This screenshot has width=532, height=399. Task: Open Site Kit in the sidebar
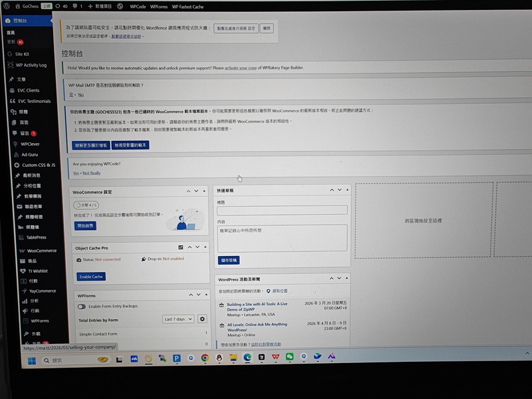[x=22, y=54]
